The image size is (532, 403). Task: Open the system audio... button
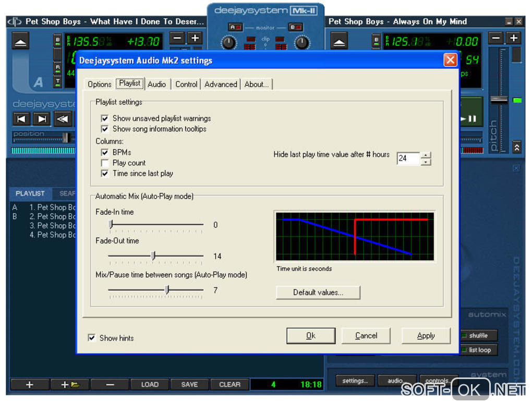click(x=396, y=381)
